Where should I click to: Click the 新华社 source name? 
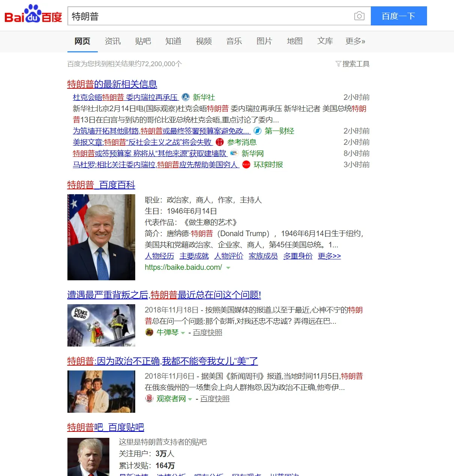pyautogui.click(x=204, y=97)
